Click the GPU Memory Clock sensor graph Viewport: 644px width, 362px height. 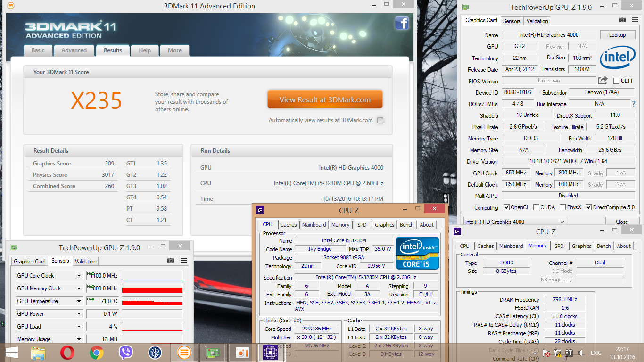[x=152, y=288]
